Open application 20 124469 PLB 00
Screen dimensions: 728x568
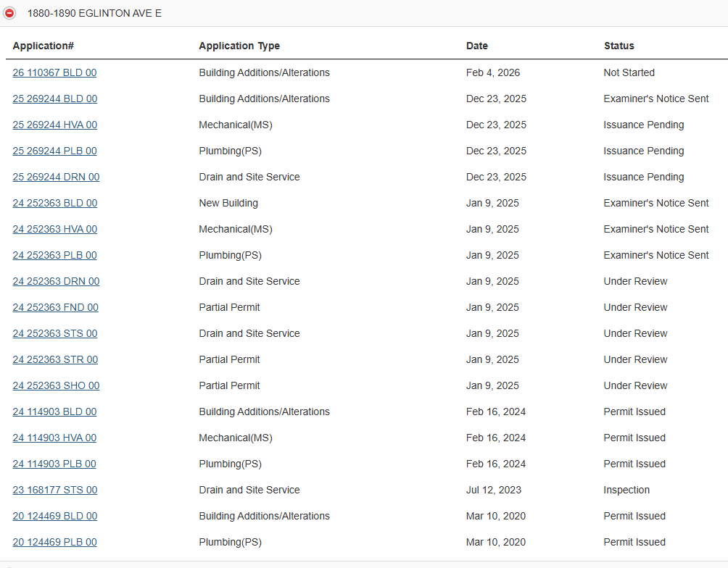pos(54,542)
